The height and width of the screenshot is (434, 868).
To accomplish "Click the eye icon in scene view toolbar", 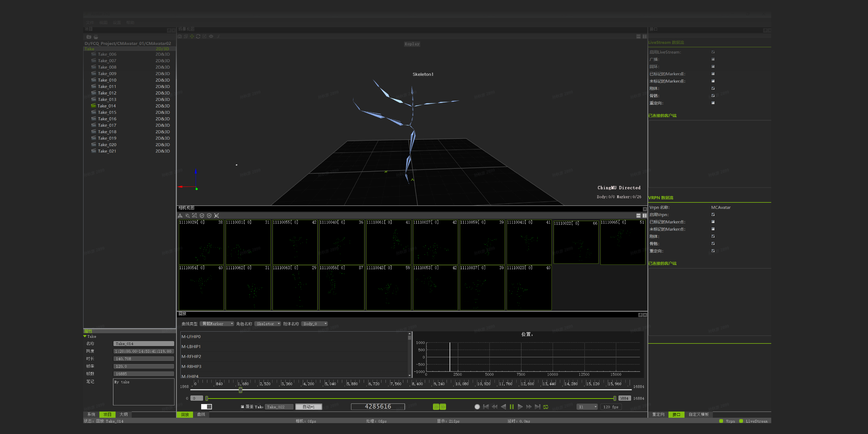I will tap(211, 36).
